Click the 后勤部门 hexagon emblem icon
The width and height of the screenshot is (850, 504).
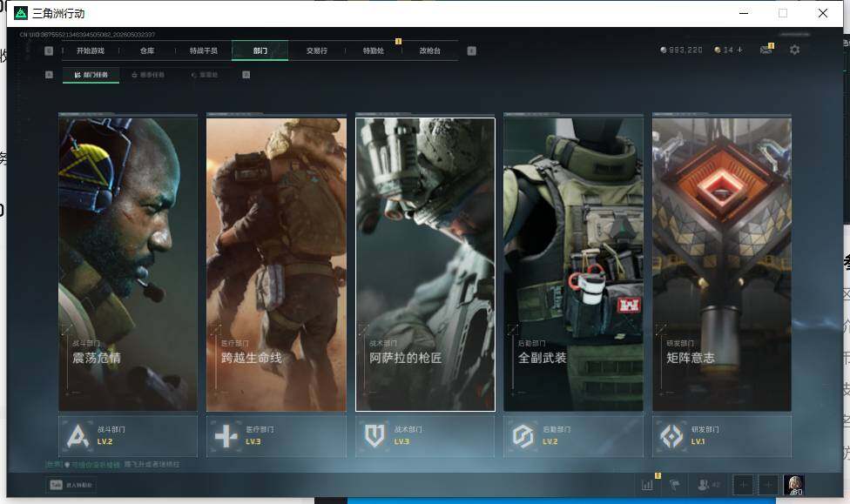523,436
